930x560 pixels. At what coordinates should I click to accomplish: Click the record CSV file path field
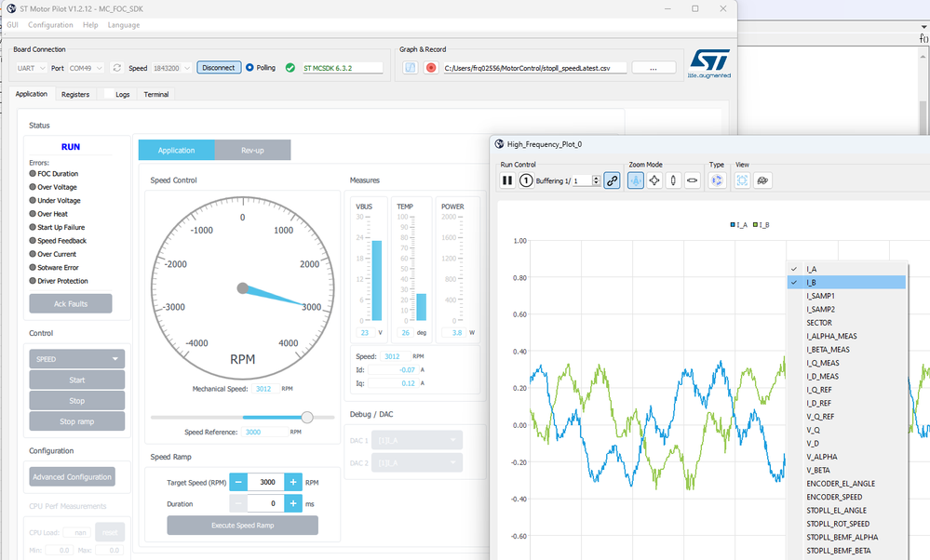click(x=535, y=68)
